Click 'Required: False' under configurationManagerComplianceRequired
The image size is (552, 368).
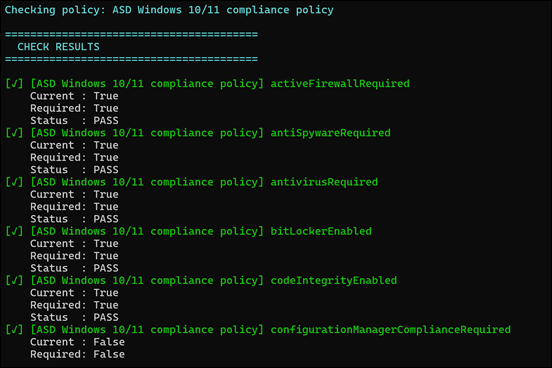(77, 355)
